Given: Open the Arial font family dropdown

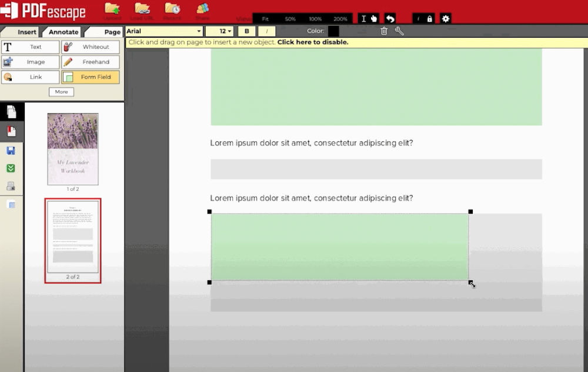Looking at the screenshot, I should click(164, 31).
